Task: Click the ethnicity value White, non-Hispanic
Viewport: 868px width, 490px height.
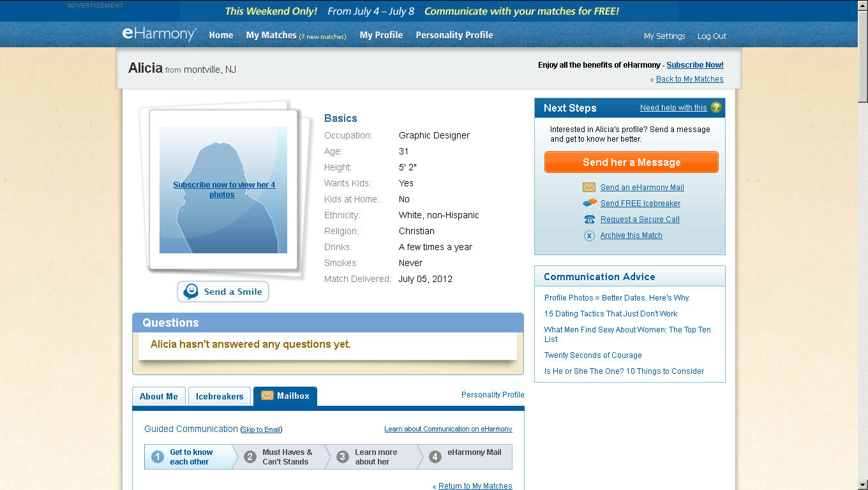Action: click(439, 215)
